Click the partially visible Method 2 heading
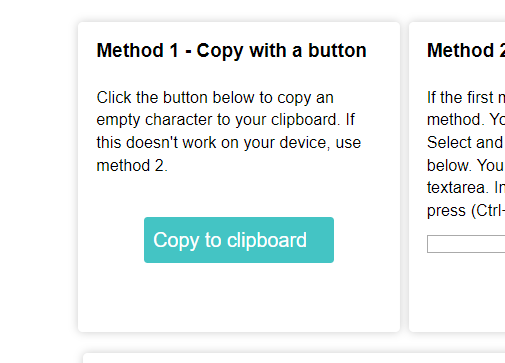 466,51
